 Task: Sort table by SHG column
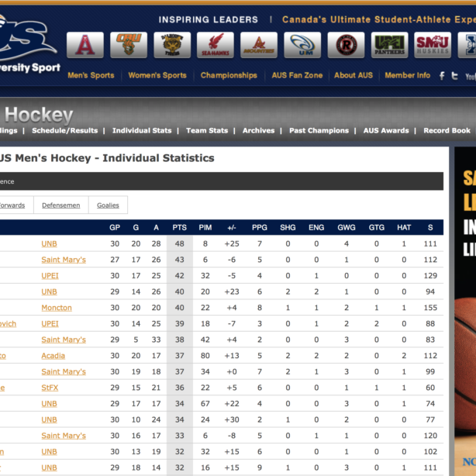tap(288, 228)
